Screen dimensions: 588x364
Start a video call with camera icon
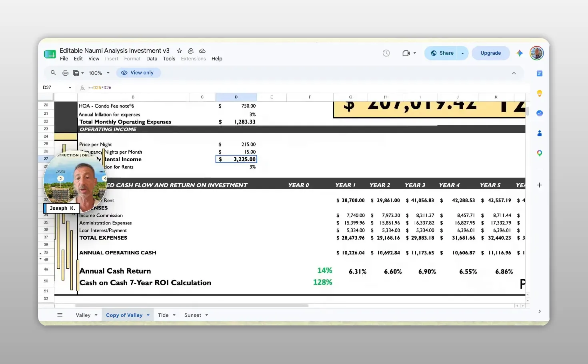tap(406, 53)
